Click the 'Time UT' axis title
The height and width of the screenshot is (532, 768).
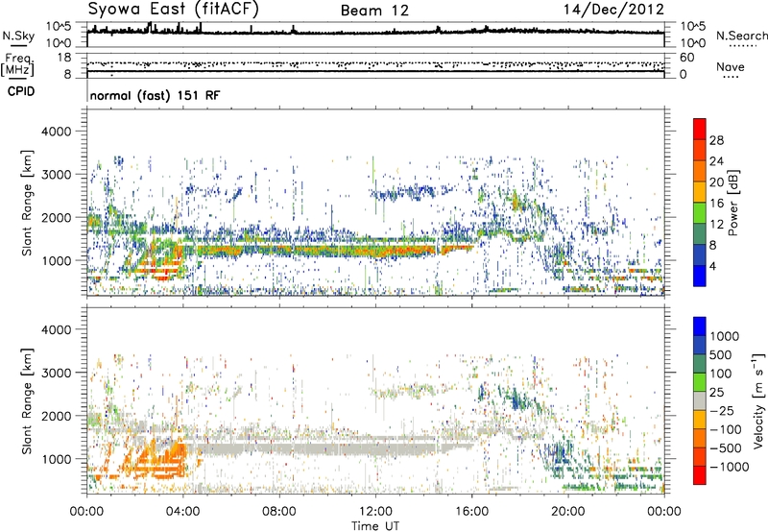click(375, 526)
